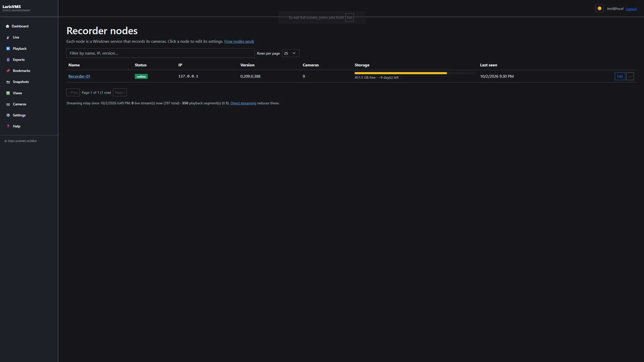
Task: Click the Page 1 of 1 text
Action: click(96, 93)
